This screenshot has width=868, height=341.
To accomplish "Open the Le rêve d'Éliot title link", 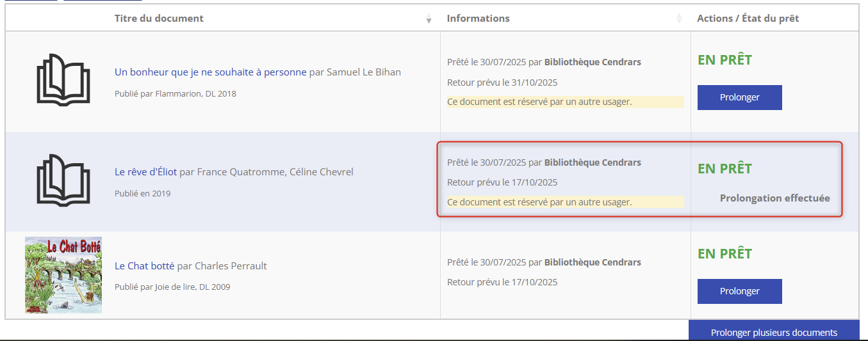I will click(145, 172).
